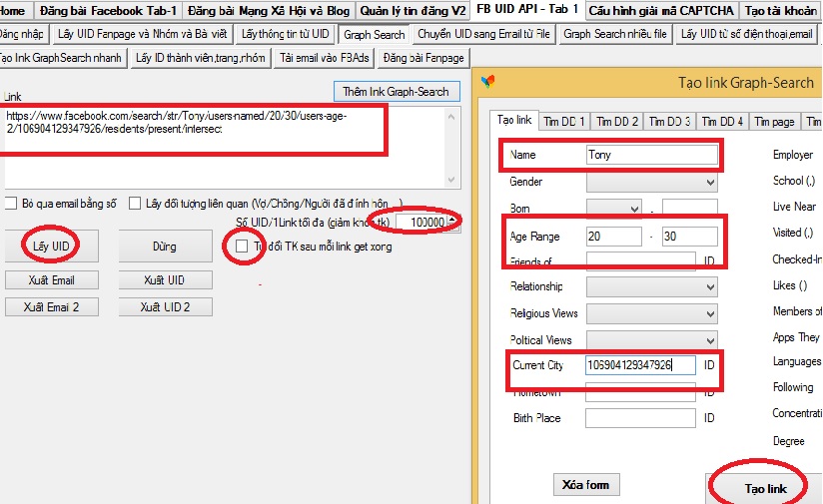Open the Political Views dropdown
This screenshot has width=823, height=504.
click(x=651, y=340)
